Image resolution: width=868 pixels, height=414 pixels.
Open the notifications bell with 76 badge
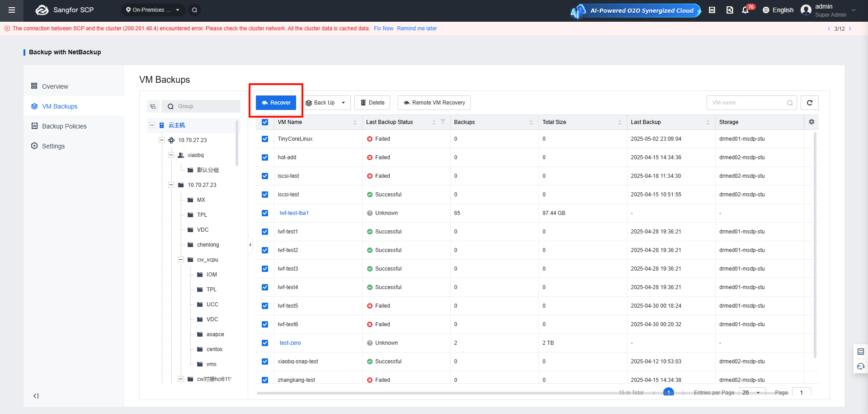point(746,10)
